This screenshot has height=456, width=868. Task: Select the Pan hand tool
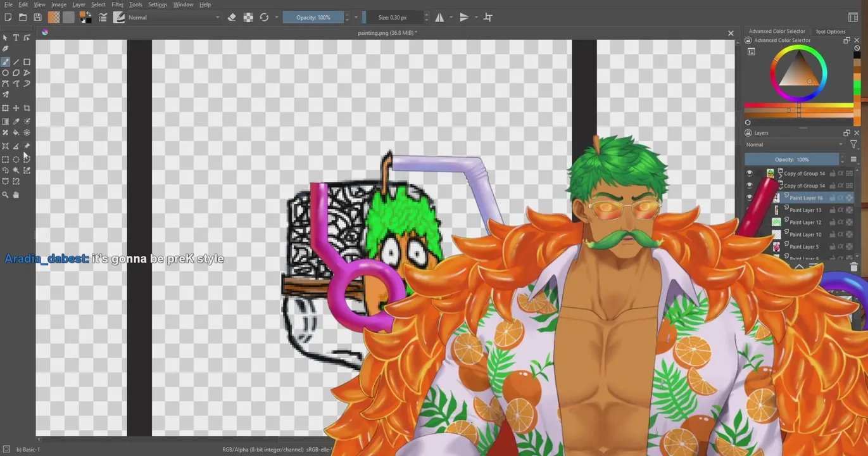coord(16,195)
